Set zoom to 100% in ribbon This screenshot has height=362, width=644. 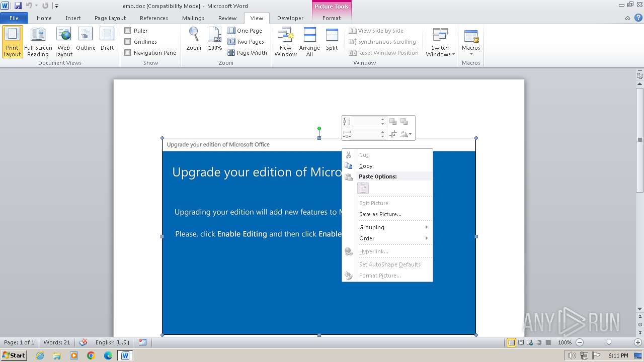click(215, 39)
